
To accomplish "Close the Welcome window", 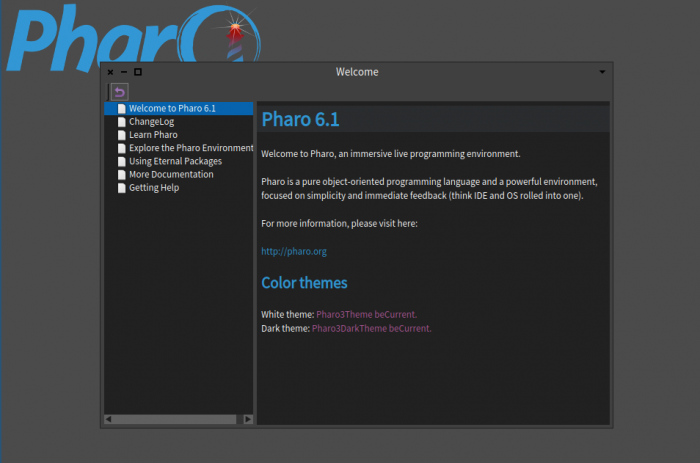I will (110, 72).
